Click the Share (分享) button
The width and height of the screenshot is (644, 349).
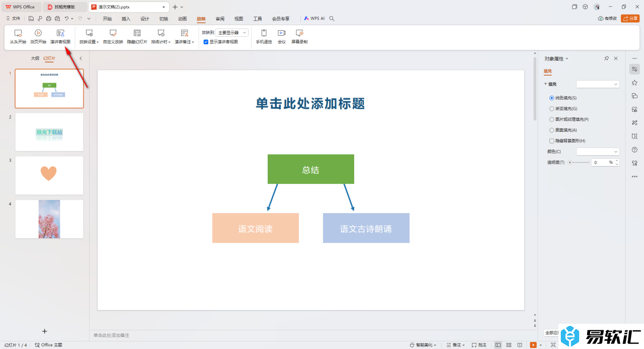pos(630,19)
